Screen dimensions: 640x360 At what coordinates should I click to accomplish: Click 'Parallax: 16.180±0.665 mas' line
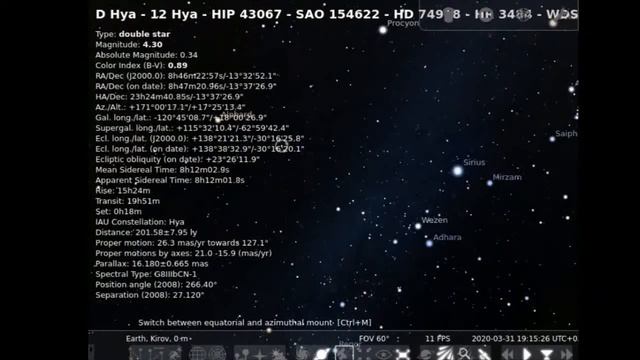coord(151,264)
